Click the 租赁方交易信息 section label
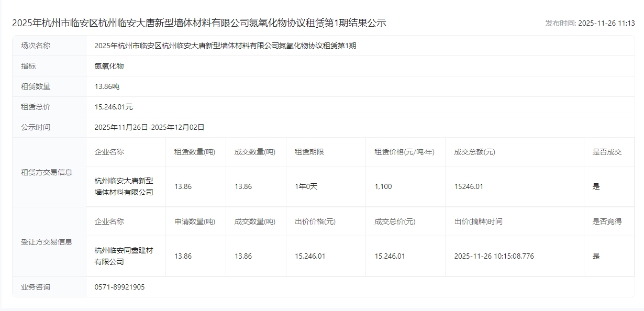Image resolution: width=644 pixels, height=311 pixels. point(47,172)
